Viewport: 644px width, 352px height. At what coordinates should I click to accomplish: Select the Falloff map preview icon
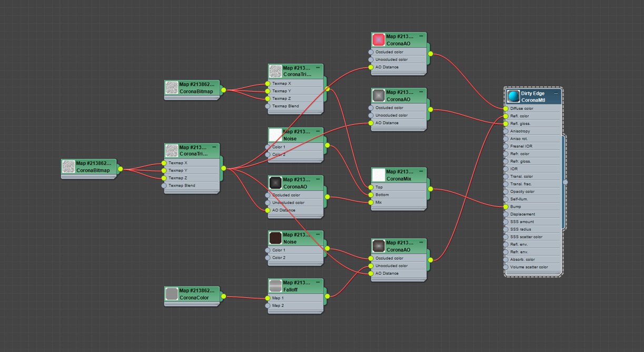click(275, 286)
